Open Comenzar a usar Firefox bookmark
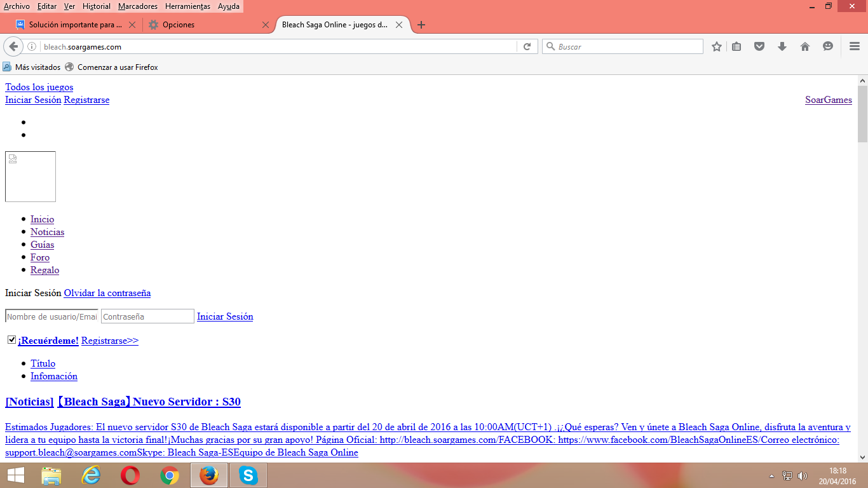Screen dimensions: 868x488 point(112,67)
